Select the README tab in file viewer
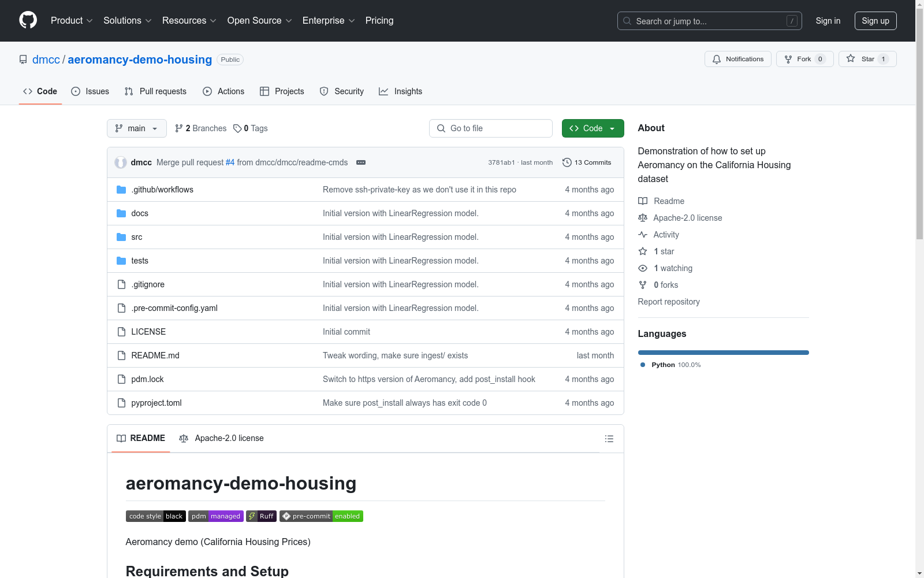 tap(141, 439)
